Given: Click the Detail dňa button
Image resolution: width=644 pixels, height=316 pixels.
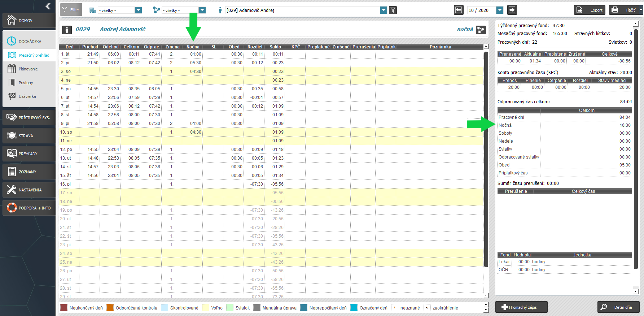Looking at the screenshot, I should pos(618,307).
